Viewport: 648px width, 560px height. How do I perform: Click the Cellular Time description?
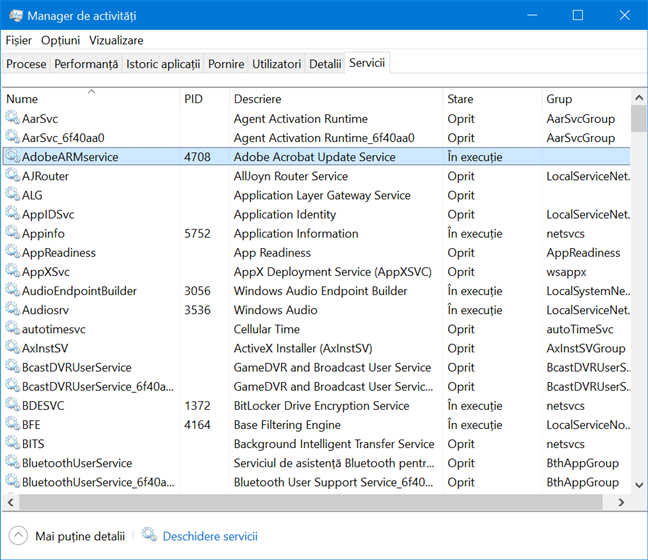[x=267, y=329]
